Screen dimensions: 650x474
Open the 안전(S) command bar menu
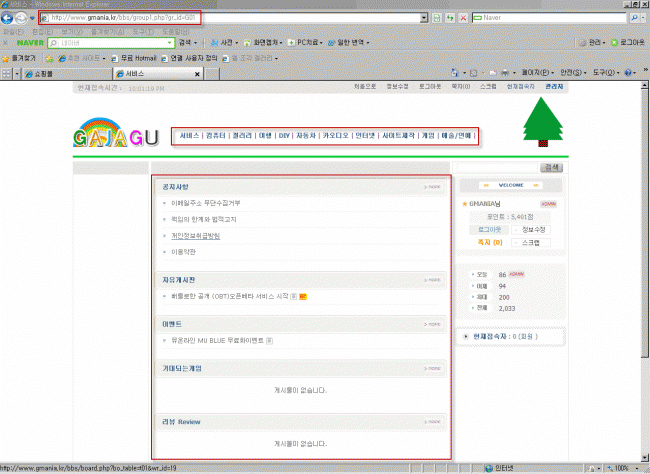click(x=574, y=73)
